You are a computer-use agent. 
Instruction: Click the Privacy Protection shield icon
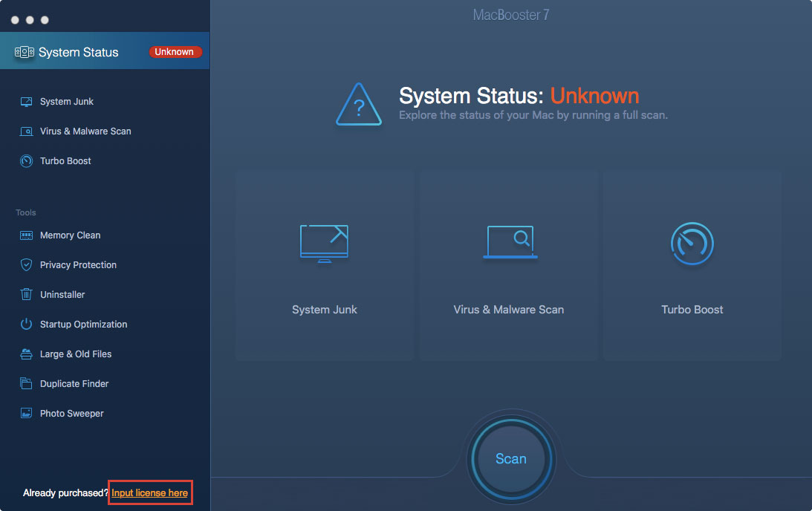[x=27, y=265]
